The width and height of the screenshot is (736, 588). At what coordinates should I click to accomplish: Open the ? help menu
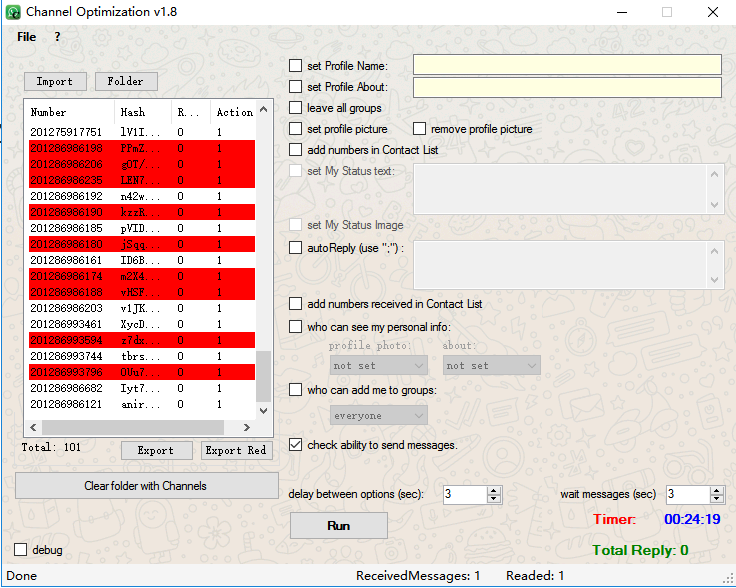[x=57, y=37]
